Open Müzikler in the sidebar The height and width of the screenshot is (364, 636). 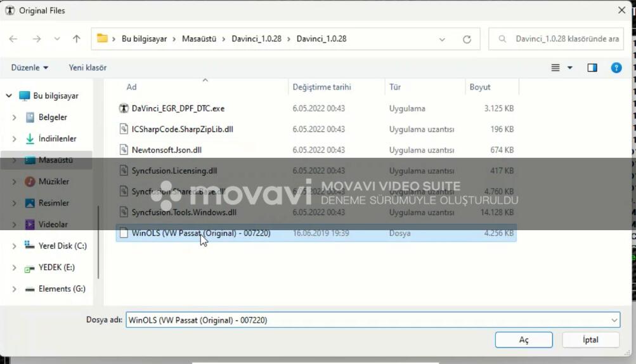(53, 182)
